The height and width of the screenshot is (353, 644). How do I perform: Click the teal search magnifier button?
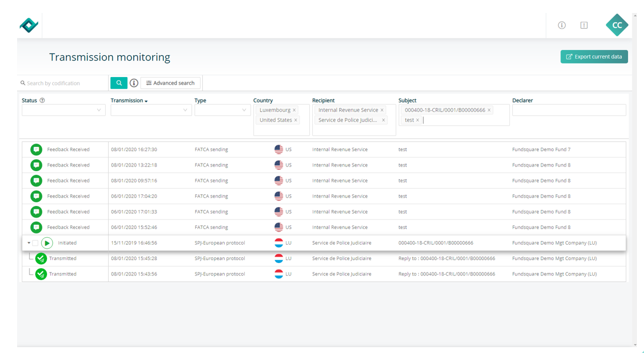pos(119,83)
